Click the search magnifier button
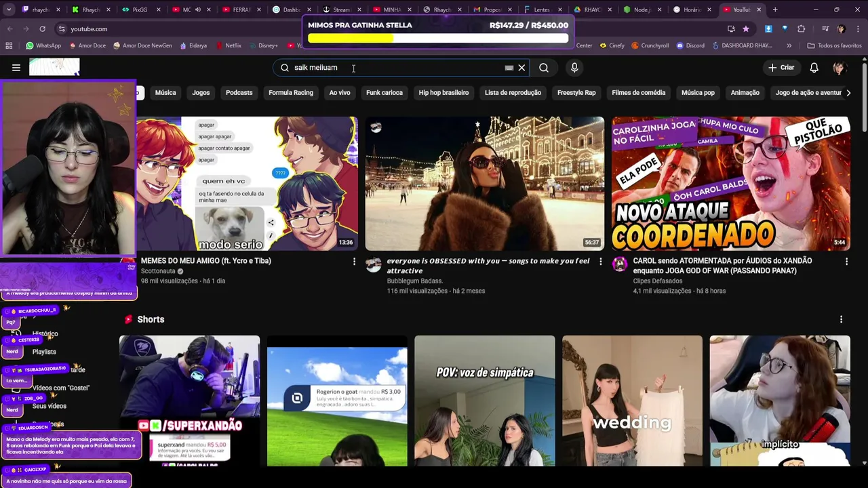Image resolution: width=868 pixels, height=488 pixels. pos(544,68)
